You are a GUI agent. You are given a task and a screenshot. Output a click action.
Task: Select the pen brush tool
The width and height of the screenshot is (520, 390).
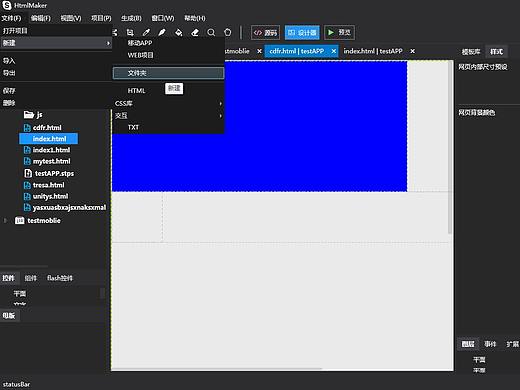pos(162,32)
